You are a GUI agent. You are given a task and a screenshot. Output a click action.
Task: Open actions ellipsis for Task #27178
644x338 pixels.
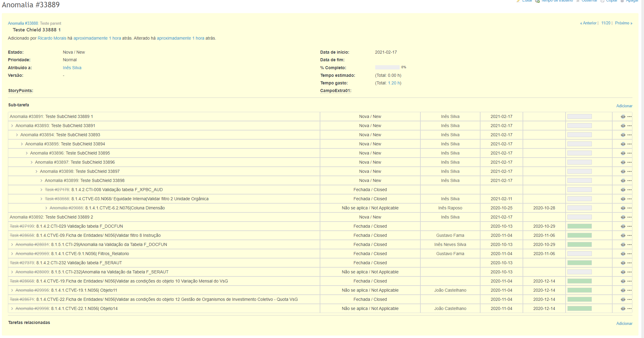(x=629, y=190)
